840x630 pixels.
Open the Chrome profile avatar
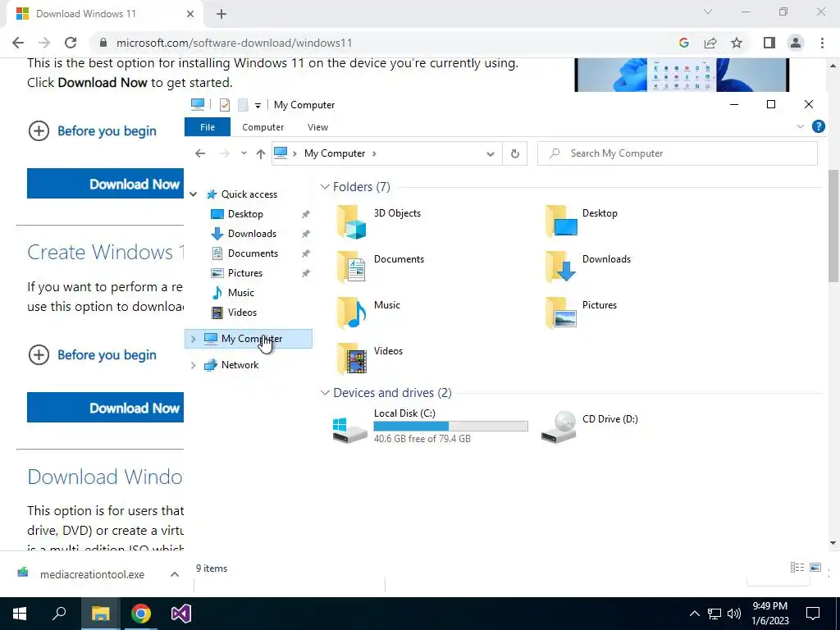796,43
